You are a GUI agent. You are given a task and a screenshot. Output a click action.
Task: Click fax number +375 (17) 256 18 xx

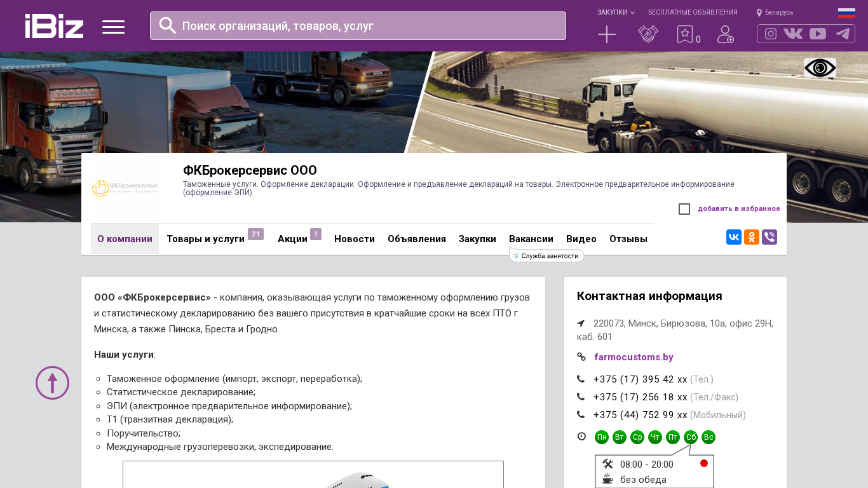click(641, 397)
